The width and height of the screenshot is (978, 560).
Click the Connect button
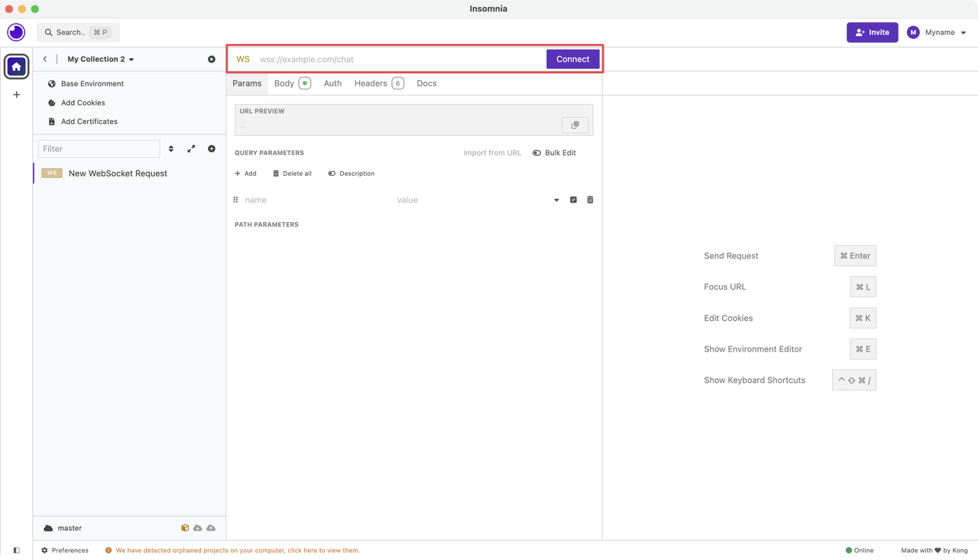573,59
